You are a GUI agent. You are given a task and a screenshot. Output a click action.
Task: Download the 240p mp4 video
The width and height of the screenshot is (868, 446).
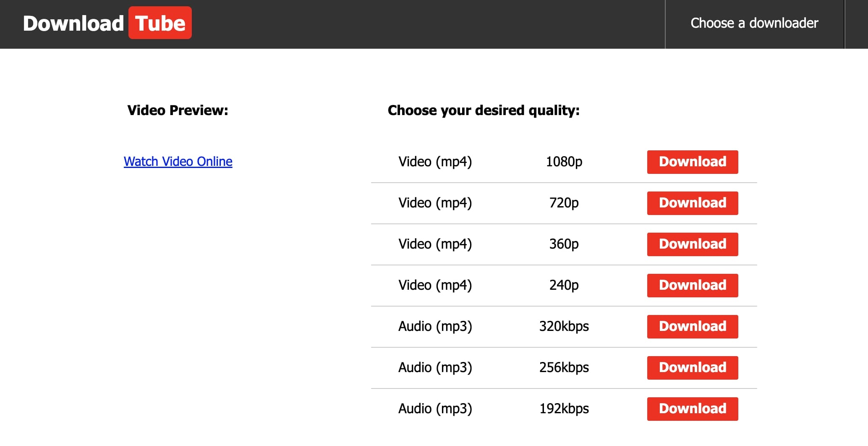pyautogui.click(x=692, y=286)
